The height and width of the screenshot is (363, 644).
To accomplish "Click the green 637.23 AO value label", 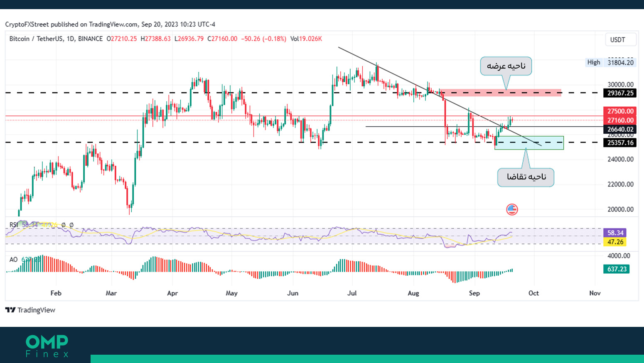I will pos(617,269).
